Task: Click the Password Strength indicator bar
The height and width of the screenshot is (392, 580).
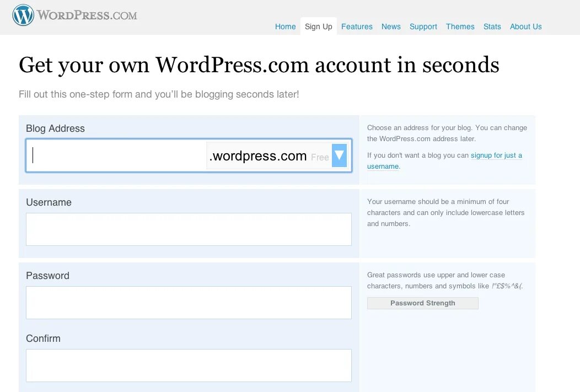Action: pos(422,303)
